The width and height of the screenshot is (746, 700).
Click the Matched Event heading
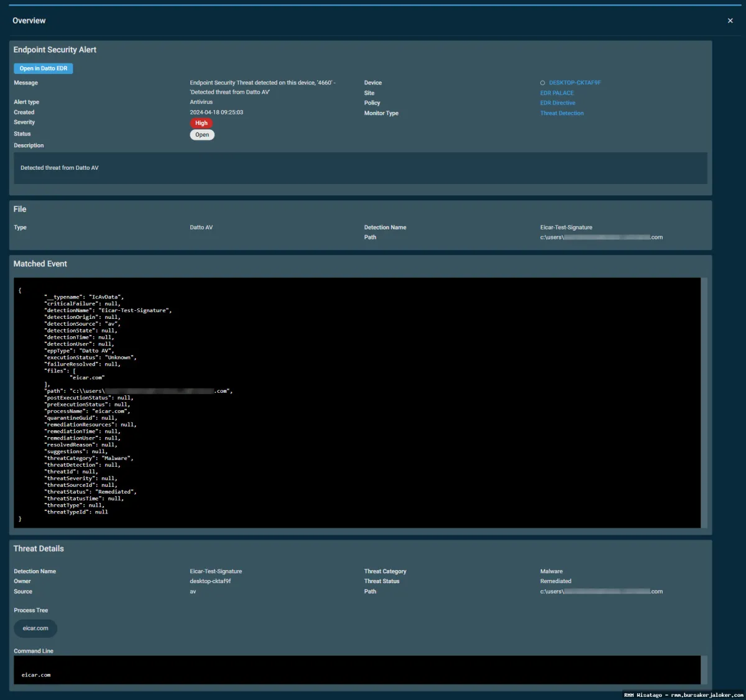click(x=40, y=264)
